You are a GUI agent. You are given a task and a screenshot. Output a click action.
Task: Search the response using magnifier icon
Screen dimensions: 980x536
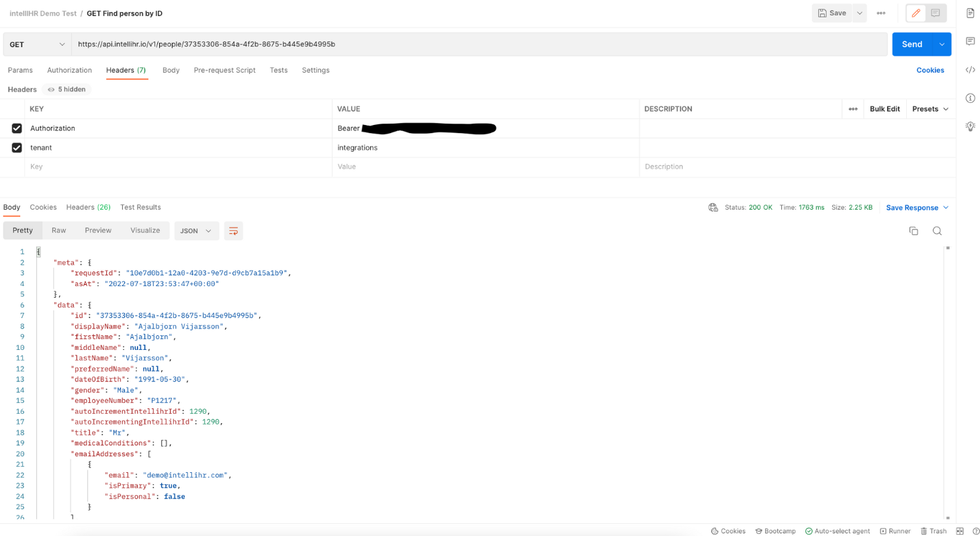coord(937,230)
